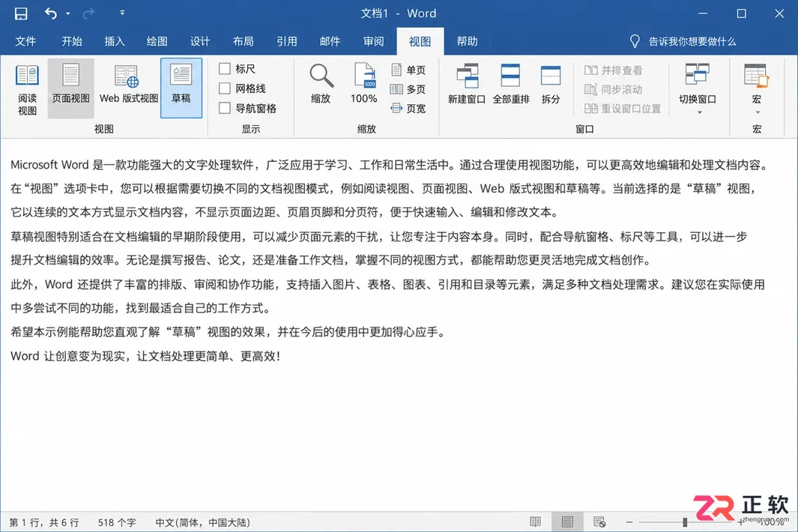Enable the 导航窗格 checkbox
The image size is (798, 532).
tap(225, 108)
